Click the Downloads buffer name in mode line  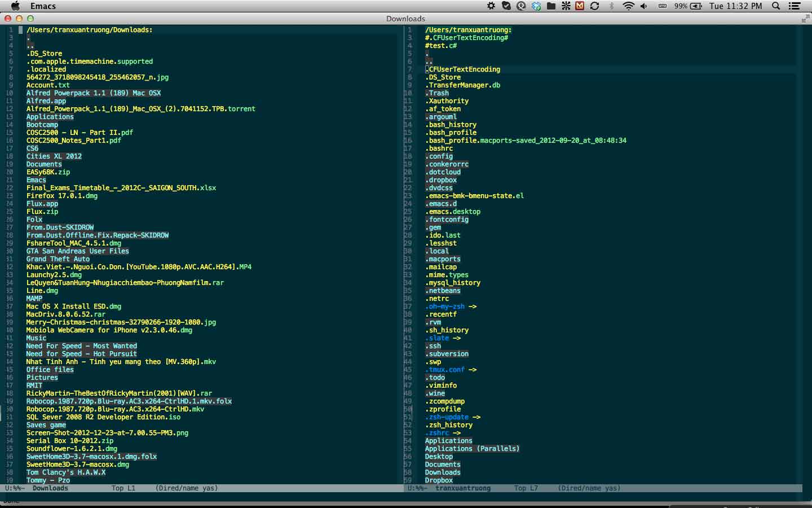(x=50, y=488)
